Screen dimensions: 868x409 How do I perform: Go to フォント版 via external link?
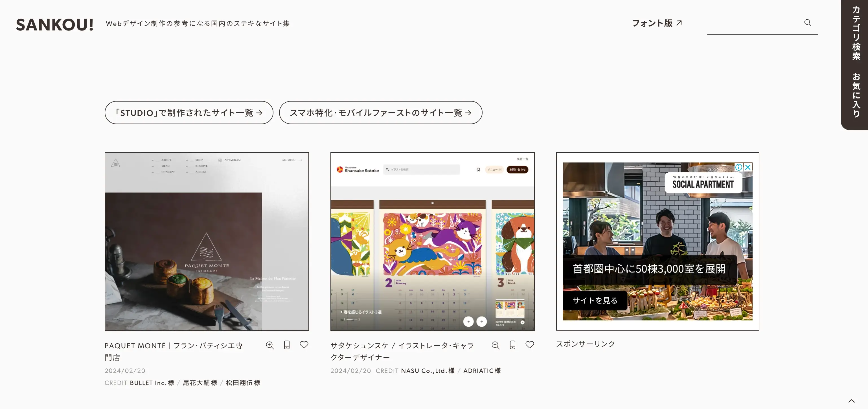click(657, 23)
